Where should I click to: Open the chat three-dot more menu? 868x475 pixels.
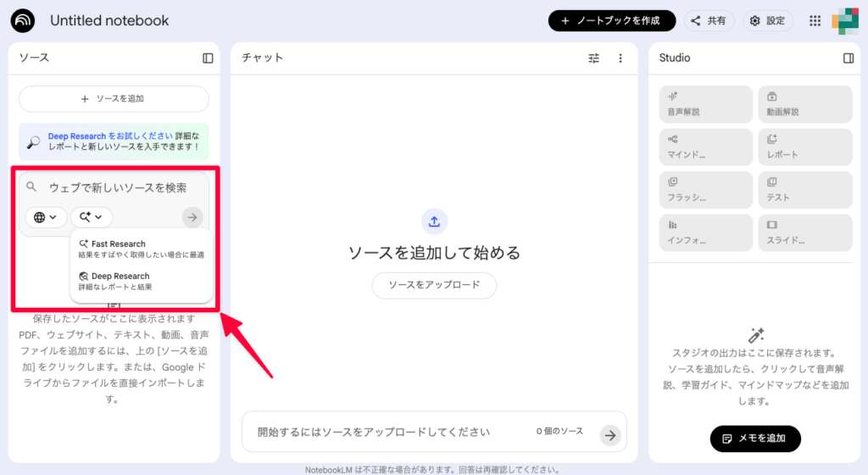[620, 59]
